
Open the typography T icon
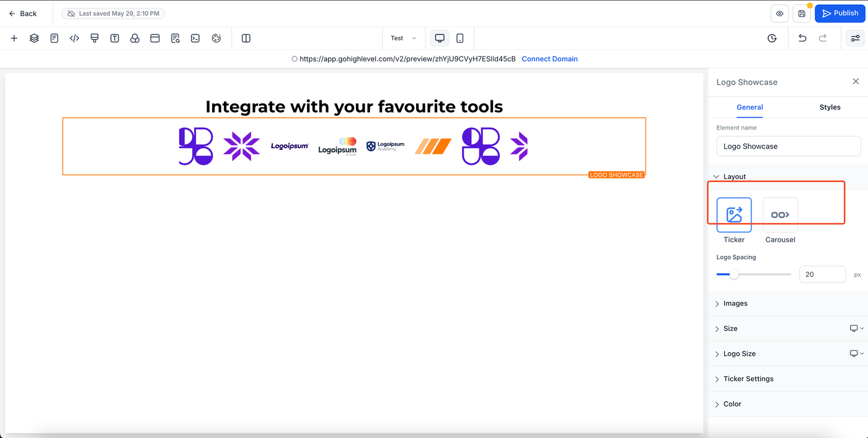[x=115, y=38]
